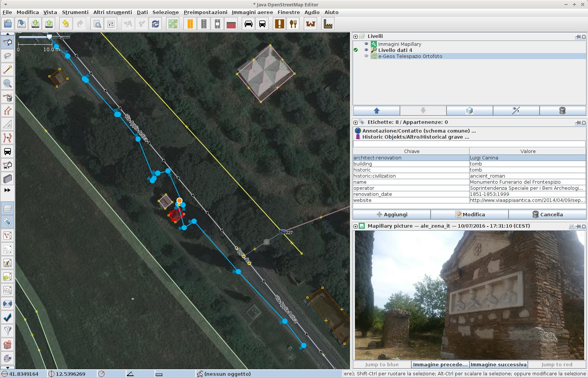Open the car preset toolbar icon
The image size is (588, 378).
pos(248,24)
